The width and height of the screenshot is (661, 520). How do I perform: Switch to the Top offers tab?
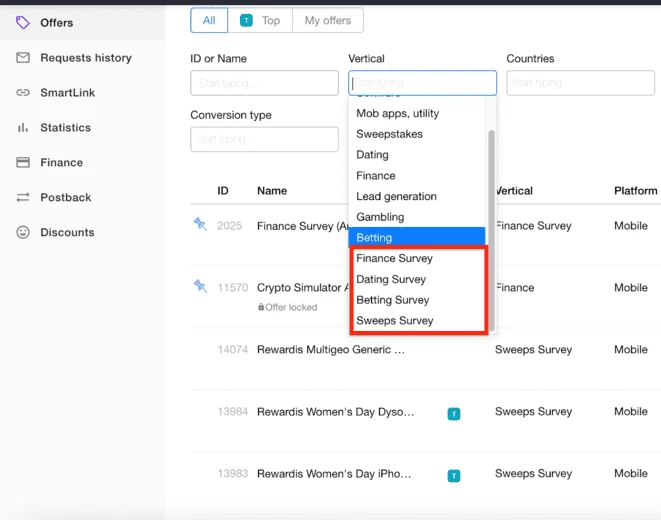point(260,20)
